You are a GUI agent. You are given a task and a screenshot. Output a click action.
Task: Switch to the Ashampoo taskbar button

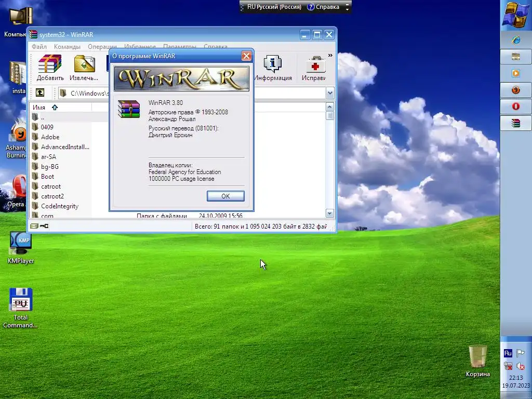[516, 90]
